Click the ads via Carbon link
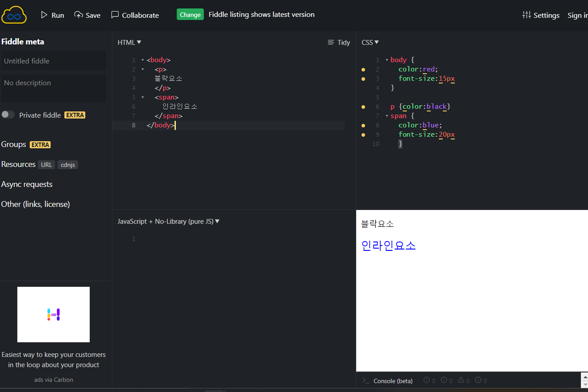This screenshot has height=392, width=588. point(54,380)
